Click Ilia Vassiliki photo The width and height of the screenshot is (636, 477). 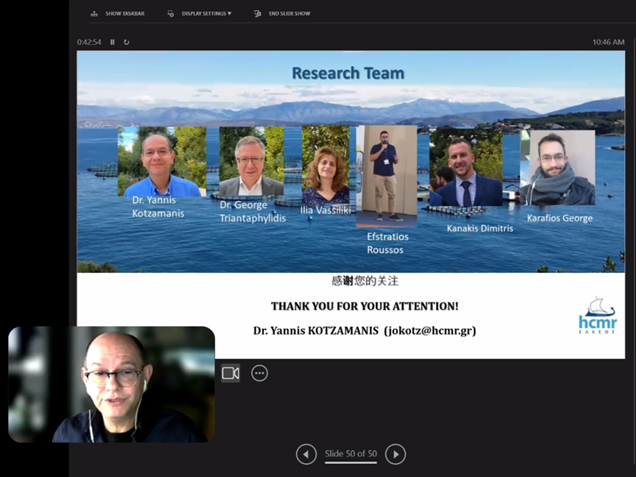pos(326,164)
